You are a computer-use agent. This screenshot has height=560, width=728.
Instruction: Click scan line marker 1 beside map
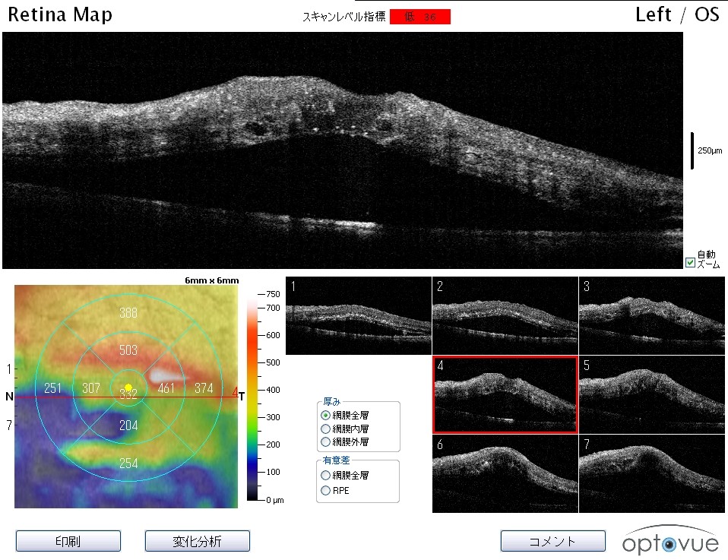[9, 369]
